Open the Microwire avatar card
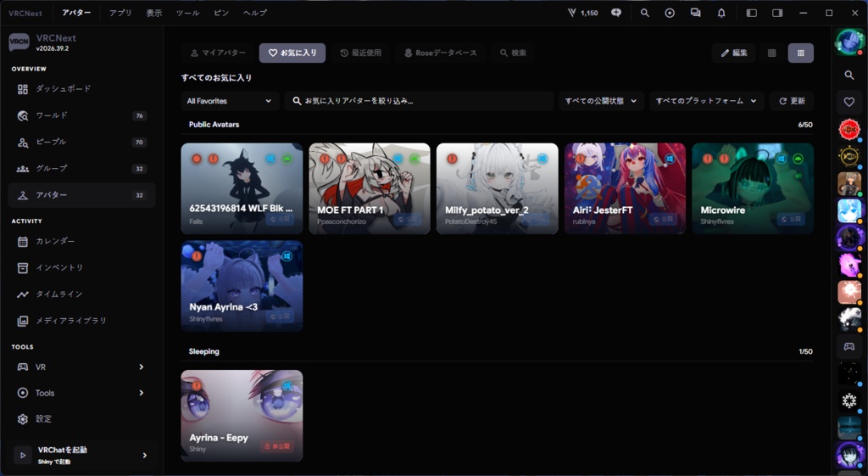The height and width of the screenshot is (476, 868). (753, 188)
